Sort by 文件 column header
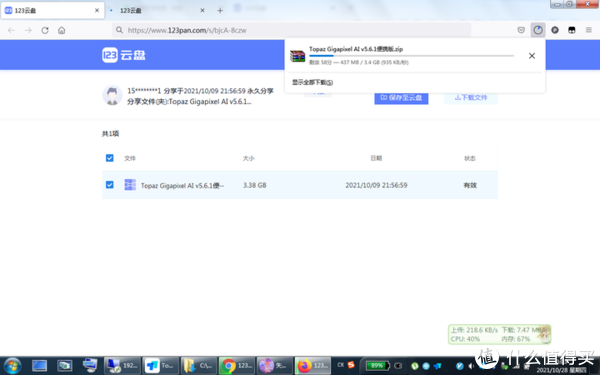Viewport: 600px width, 375px height. click(x=130, y=158)
